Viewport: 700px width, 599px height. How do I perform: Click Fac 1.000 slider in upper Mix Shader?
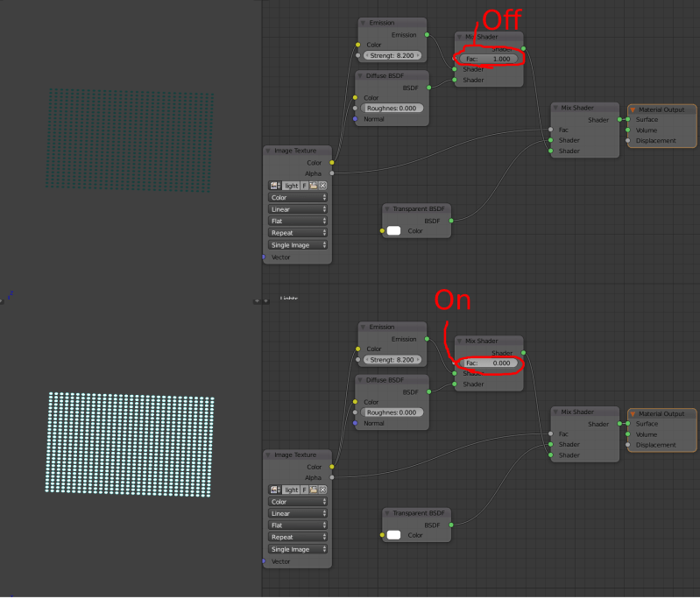point(488,59)
